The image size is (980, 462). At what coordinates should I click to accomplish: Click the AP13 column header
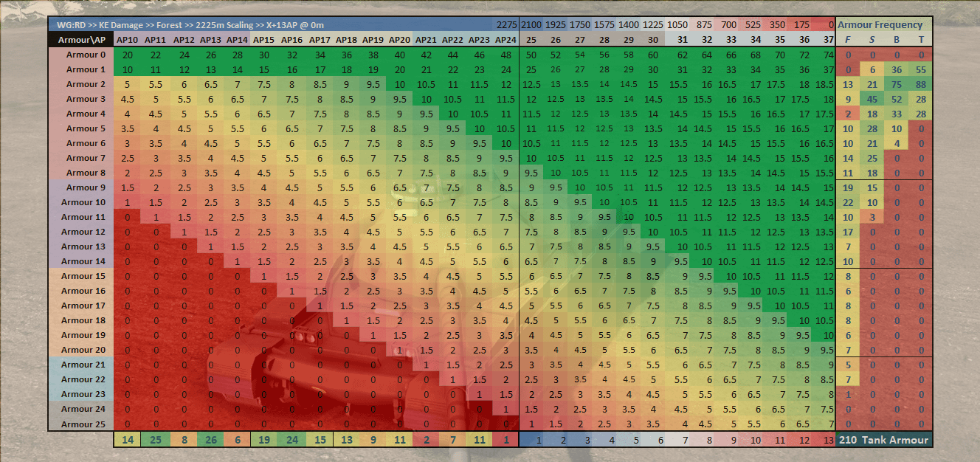pos(210,39)
